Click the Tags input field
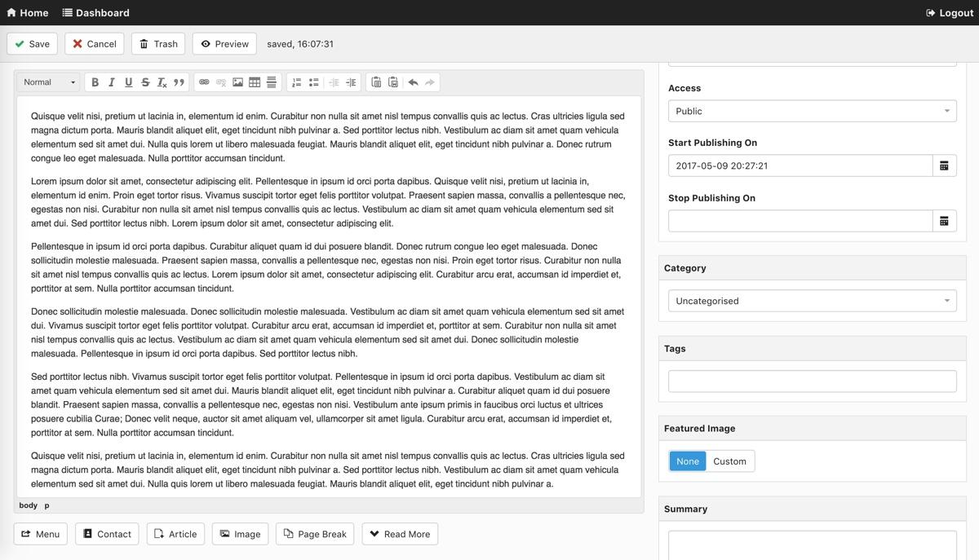Image resolution: width=979 pixels, height=560 pixels. coord(813,381)
